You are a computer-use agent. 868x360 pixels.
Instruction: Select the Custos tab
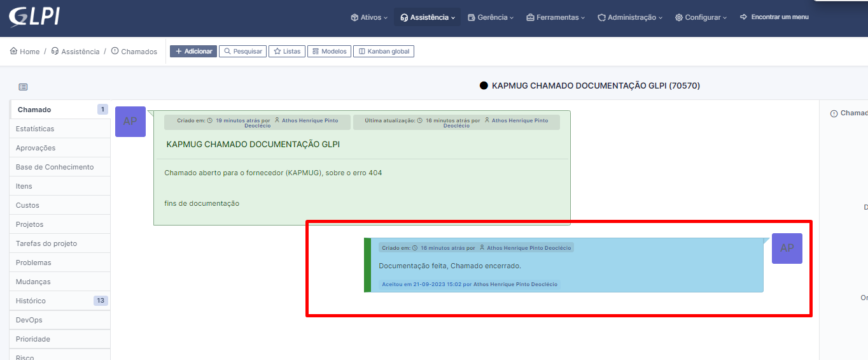tap(60, 205)
